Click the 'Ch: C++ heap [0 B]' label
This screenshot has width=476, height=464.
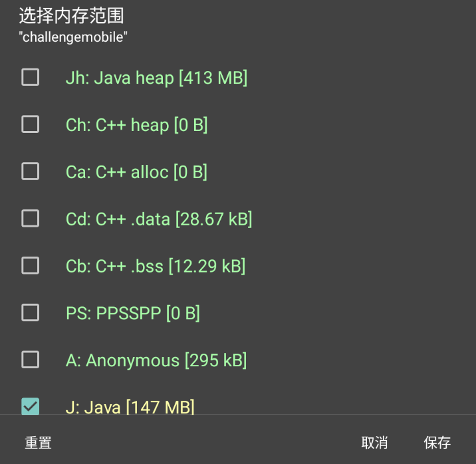136,125
